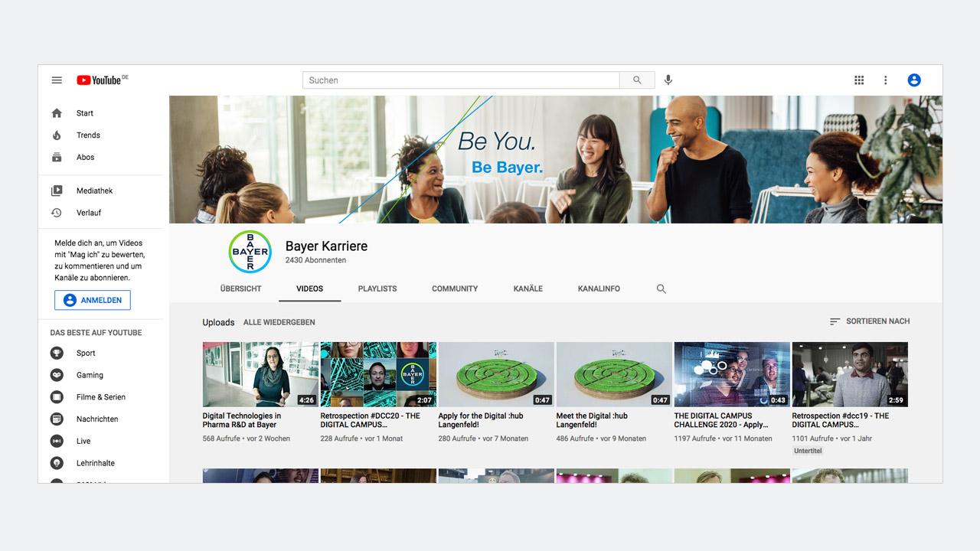Open Meet the Digital :hub thumbnail
Image resolution: width=980 pixels, height=551 pixels.
(x=614, y=374)
